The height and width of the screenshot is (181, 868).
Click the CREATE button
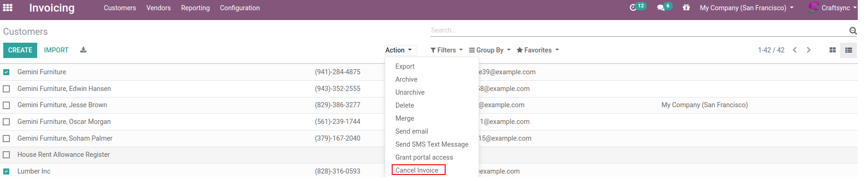(20, 50)
